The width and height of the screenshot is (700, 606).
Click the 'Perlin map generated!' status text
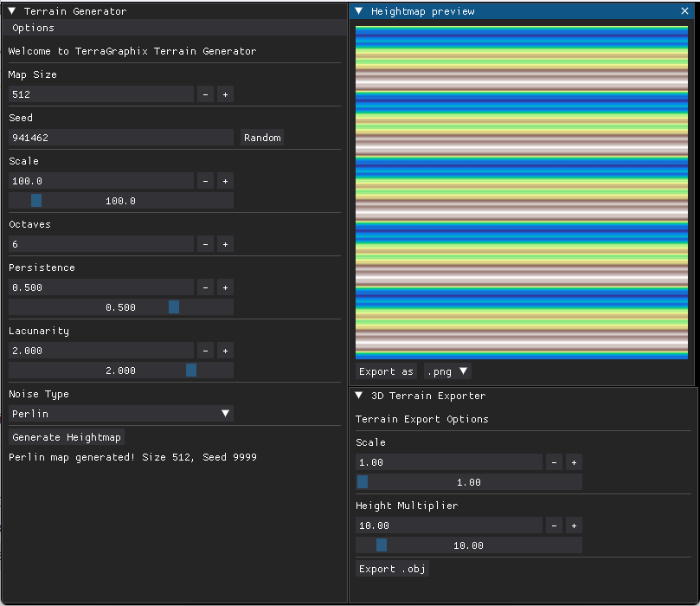[133, 457]
